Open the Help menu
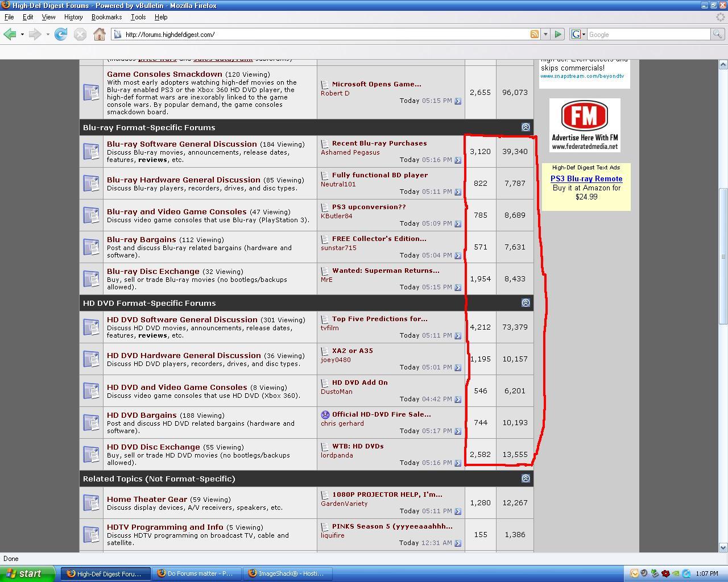The image size is (728, 582). click(161, 17)
